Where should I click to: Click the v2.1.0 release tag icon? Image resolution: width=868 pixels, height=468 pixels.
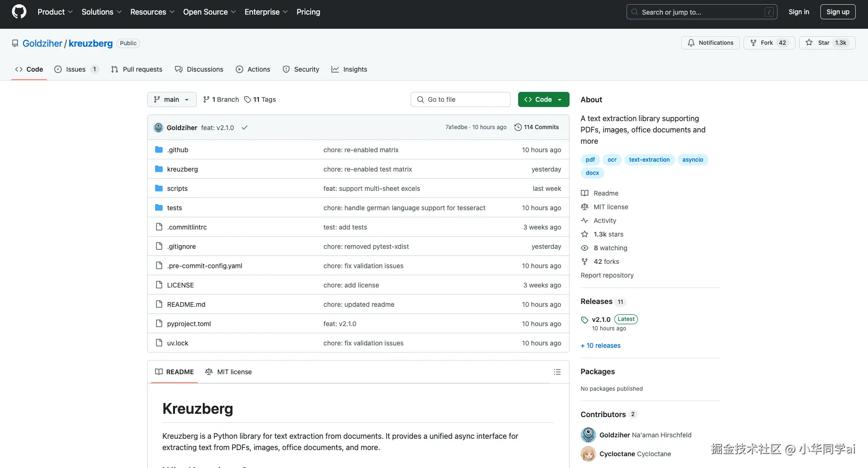(585, 320)
